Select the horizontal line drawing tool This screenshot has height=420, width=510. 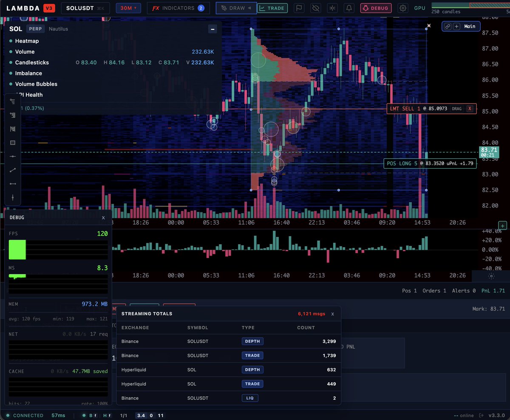13,156
